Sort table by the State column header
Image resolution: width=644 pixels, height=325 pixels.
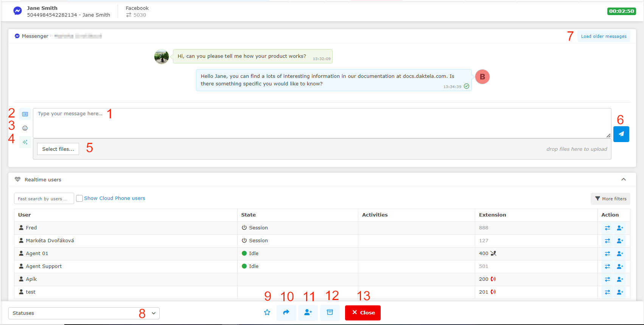249,215
